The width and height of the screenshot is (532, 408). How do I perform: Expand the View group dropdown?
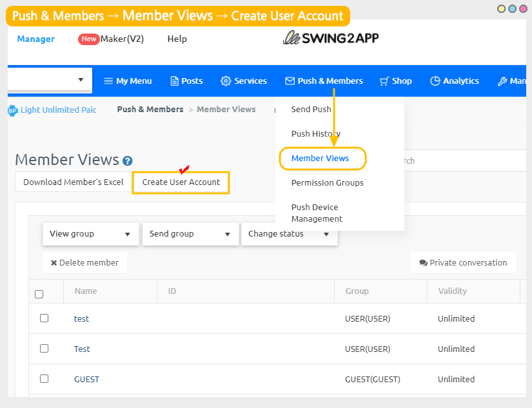click(90, 234)
